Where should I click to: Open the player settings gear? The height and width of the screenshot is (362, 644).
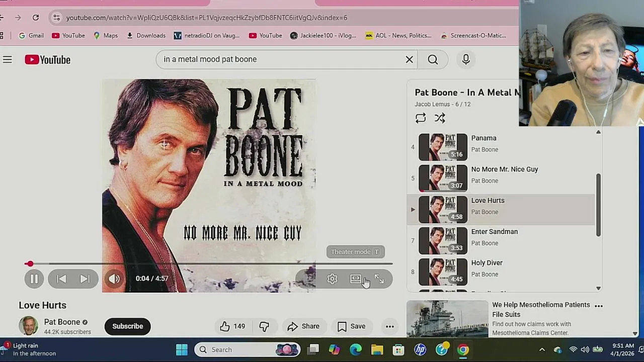pyautogui.click(x=332, y=279)
